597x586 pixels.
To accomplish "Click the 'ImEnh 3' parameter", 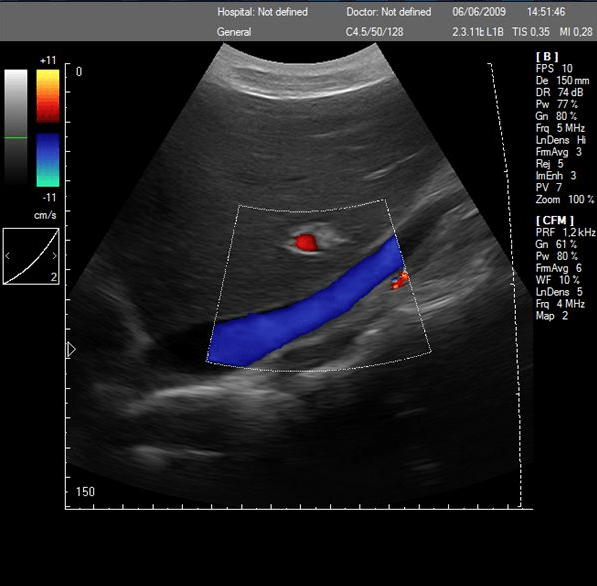I will pyautogui.click(x=556, y=176).
